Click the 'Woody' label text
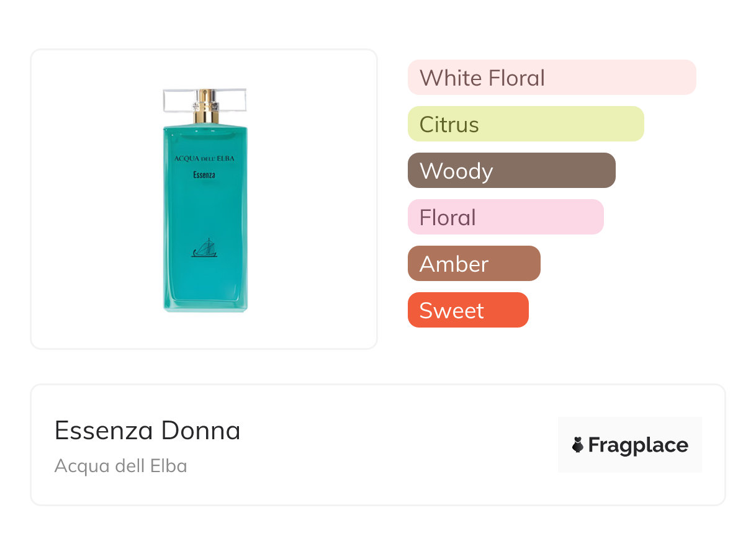The height and width of the screenshot is (536, 756). click(456, 171)
